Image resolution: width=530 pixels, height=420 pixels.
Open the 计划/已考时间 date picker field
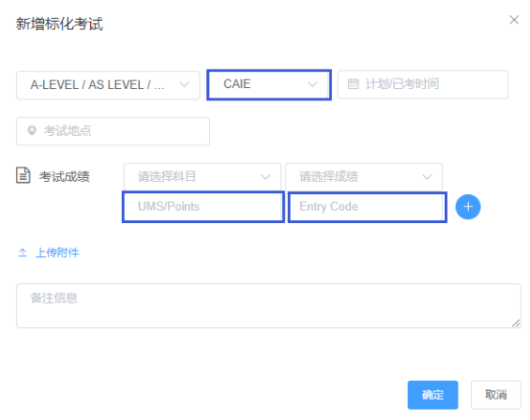(423, 84)
